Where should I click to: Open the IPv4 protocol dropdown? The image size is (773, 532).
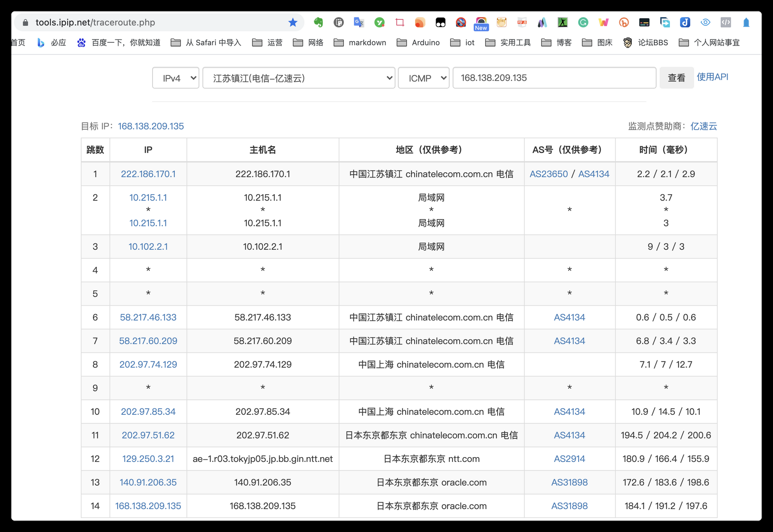pos(176,78)
